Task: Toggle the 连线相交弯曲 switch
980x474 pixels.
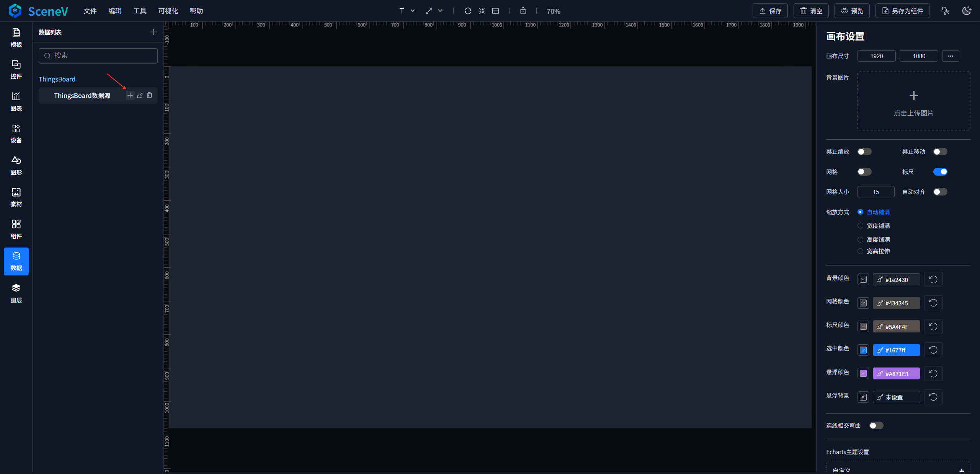Action: pos(876,425)
